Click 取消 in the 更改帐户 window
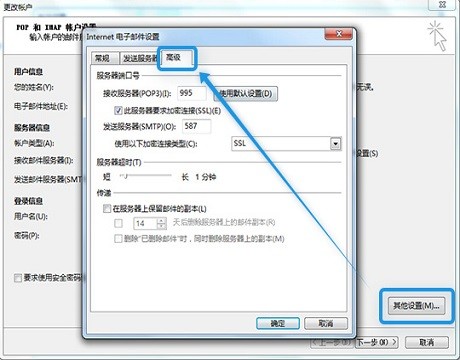460x360 pixels. coord(426,342)
